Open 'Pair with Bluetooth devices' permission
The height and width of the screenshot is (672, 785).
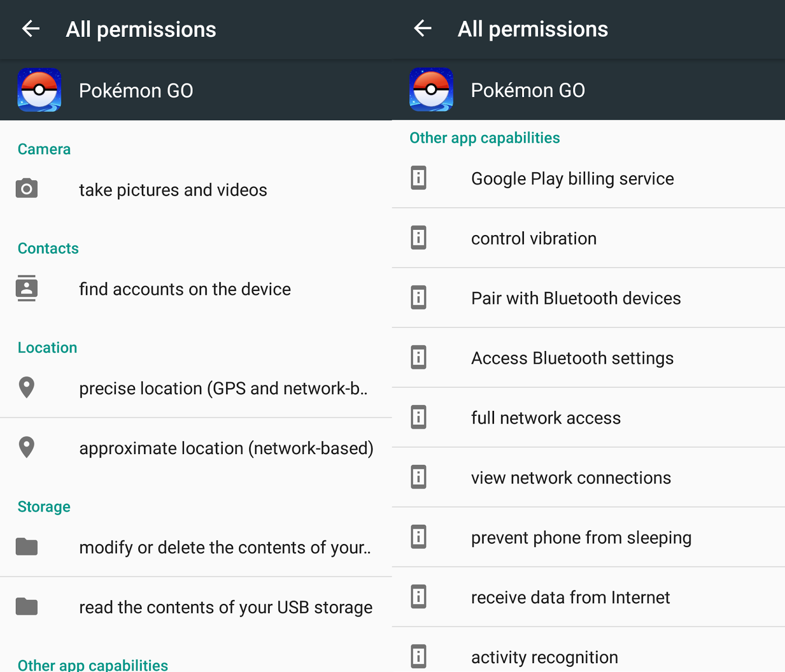(576, 298)
